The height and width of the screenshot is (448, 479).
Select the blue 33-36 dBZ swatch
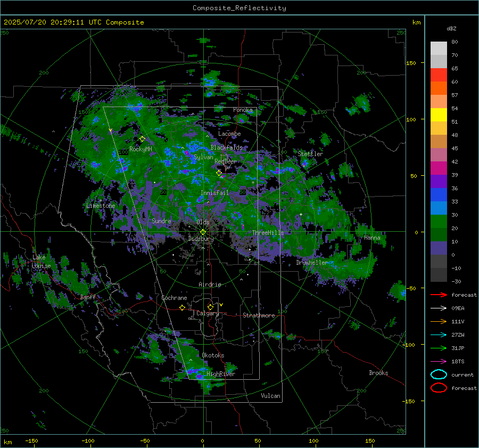(x=439, y=195)
